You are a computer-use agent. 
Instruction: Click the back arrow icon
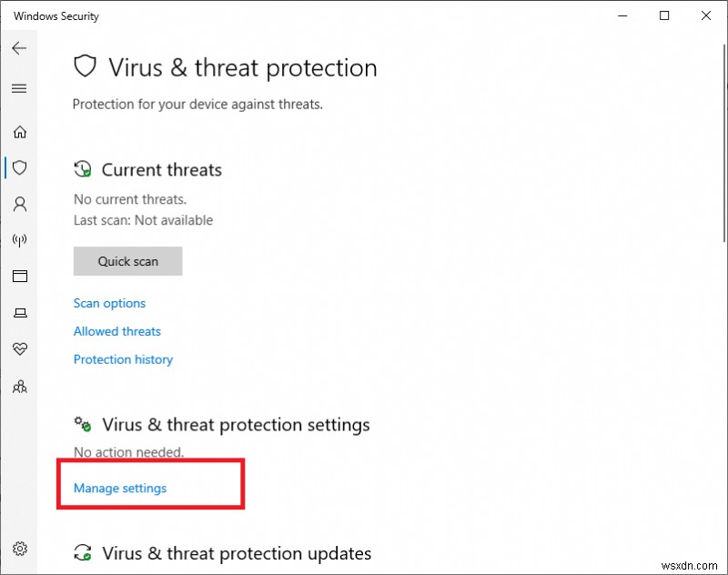pos(19,48)
